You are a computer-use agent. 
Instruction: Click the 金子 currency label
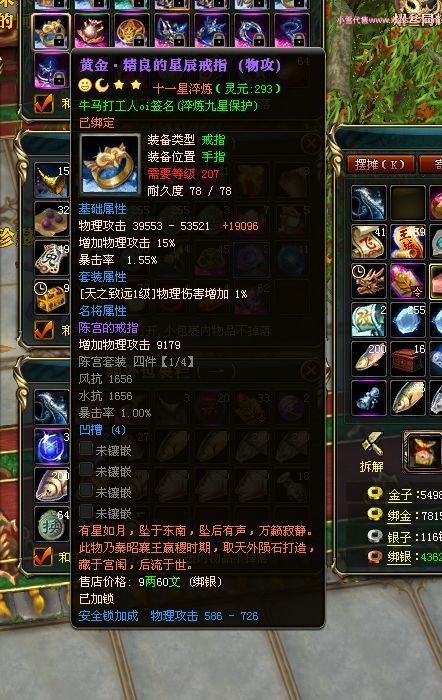click(400, 495)
